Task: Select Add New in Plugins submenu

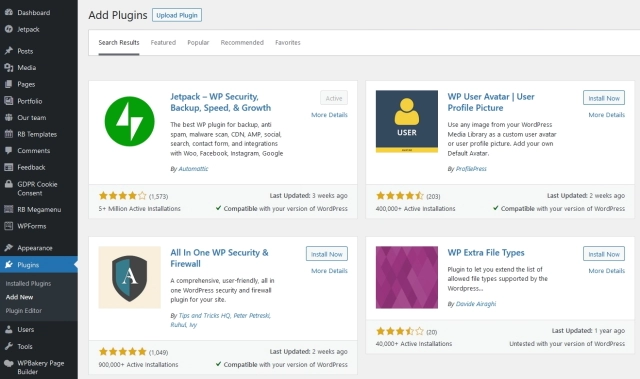Action: pos(19,297)
